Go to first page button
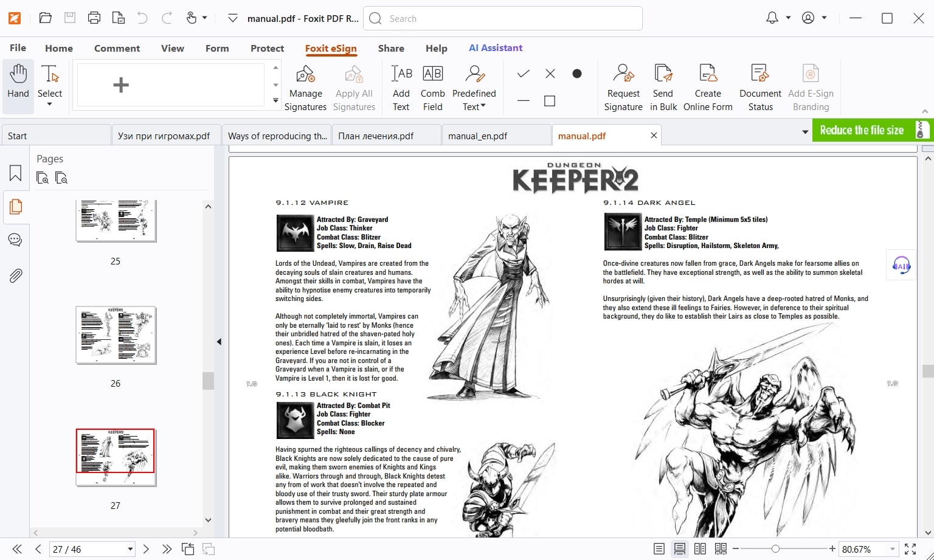Image resolution: width=934 pixels, height=560 pixels. [17, 549]
